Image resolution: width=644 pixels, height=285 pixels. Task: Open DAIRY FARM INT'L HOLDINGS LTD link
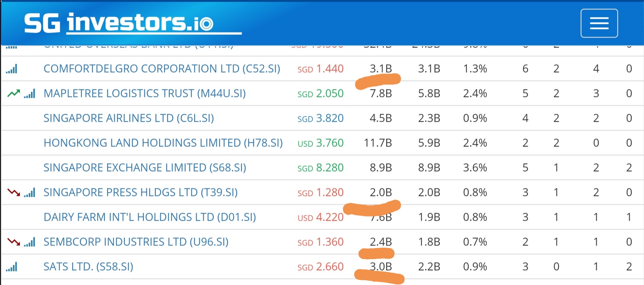(149, 217)
